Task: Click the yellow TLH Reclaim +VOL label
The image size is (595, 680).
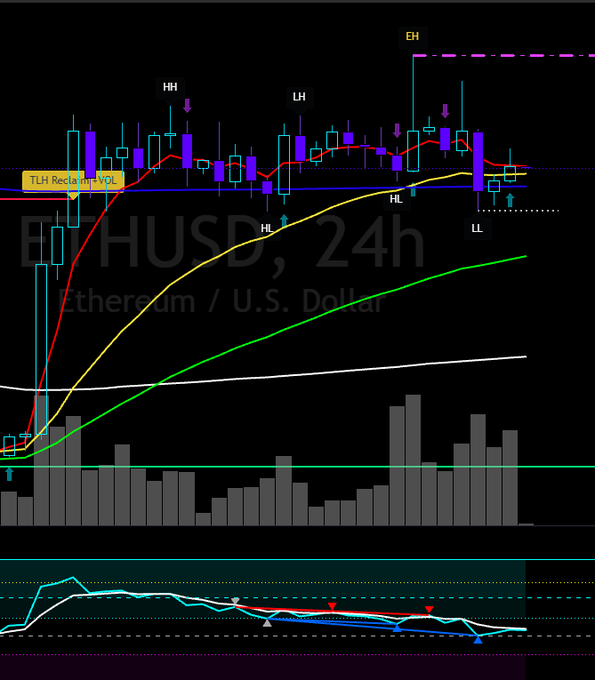Action: click(x=73, y=180)
